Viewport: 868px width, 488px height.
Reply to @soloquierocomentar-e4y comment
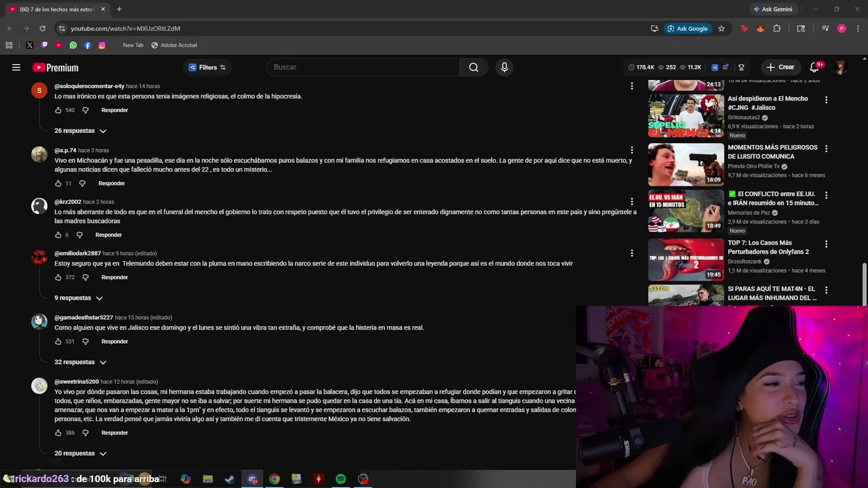coord(115,110)
